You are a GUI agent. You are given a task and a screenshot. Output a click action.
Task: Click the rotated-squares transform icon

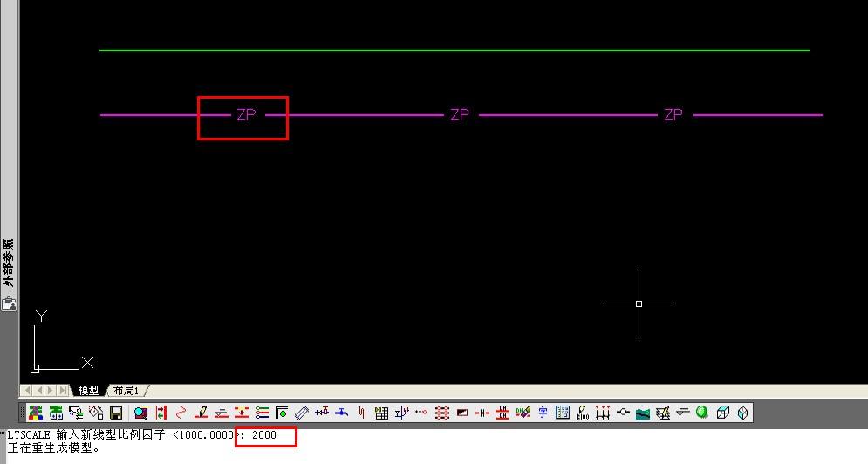coord(96,413)
